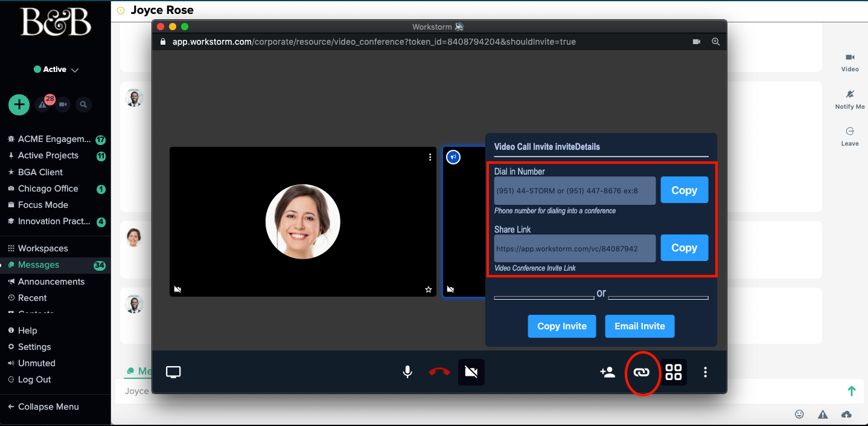Click the status clock icon beside Joyce Rose
The width and height of the screenshot is (868, 426).
click(121, 11)
